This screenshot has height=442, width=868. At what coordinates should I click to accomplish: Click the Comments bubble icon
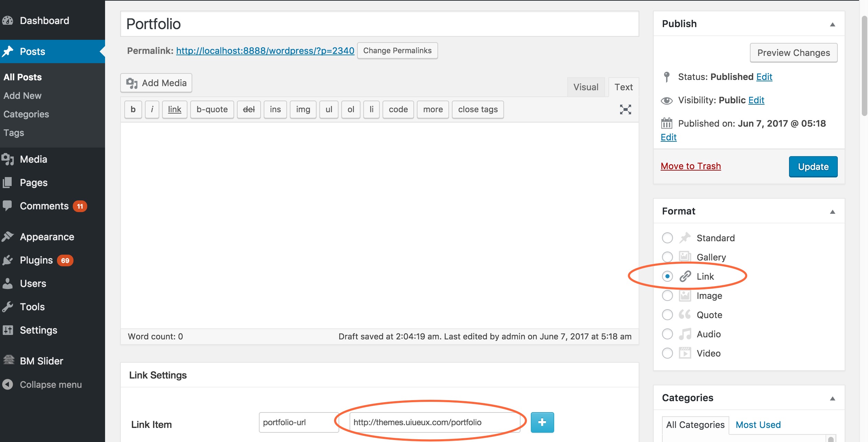[x=8, y=206]
